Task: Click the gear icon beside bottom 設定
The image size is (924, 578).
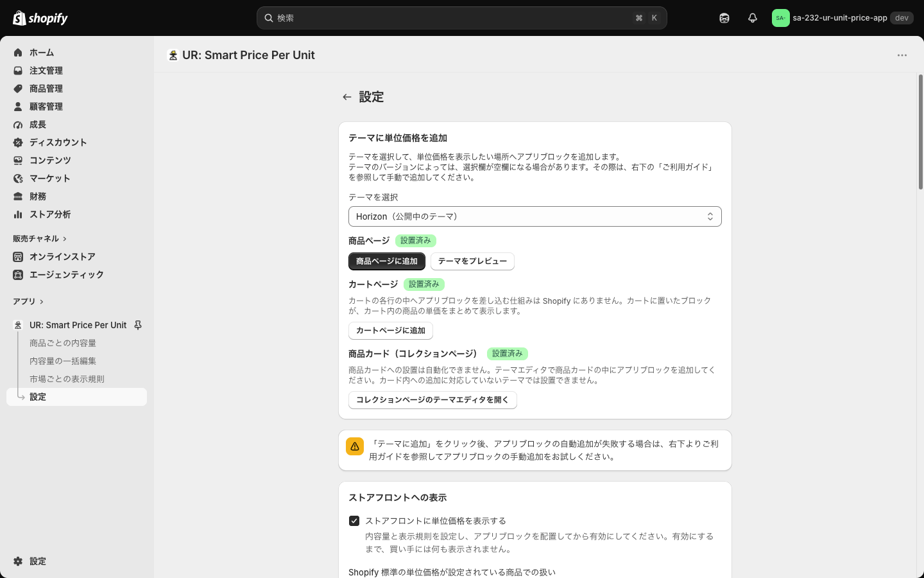Action: [x=18, y=561]
